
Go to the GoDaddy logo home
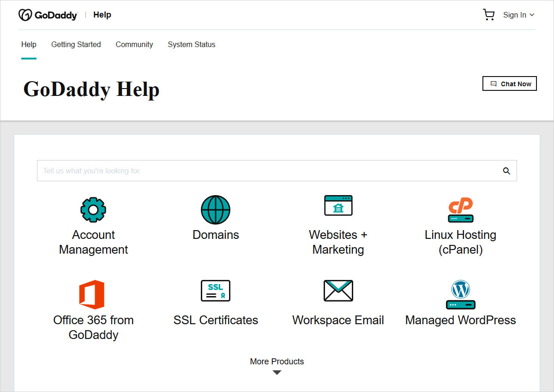(x=48, y=15)
